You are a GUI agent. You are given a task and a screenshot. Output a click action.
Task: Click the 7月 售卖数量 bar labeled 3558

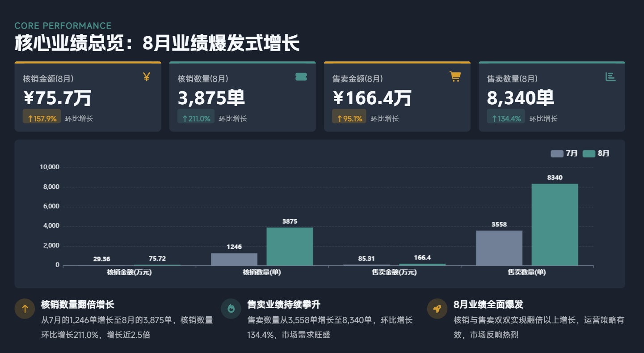tap(499, 248)
